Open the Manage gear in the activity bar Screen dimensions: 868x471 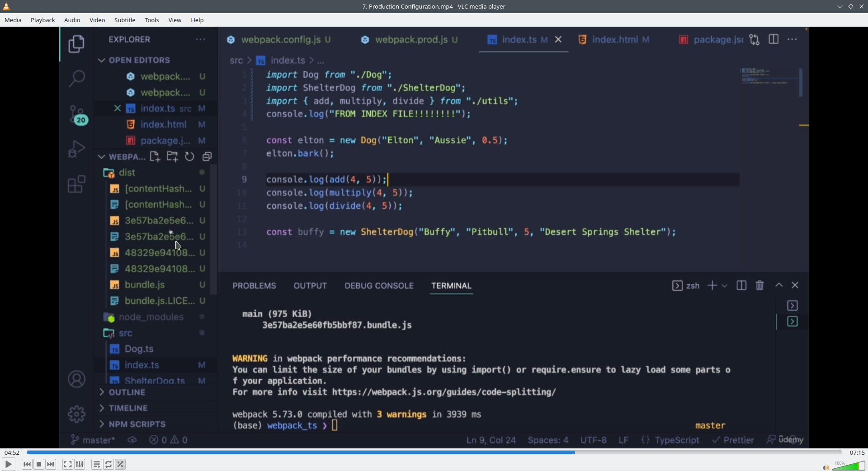click(76, 414)
